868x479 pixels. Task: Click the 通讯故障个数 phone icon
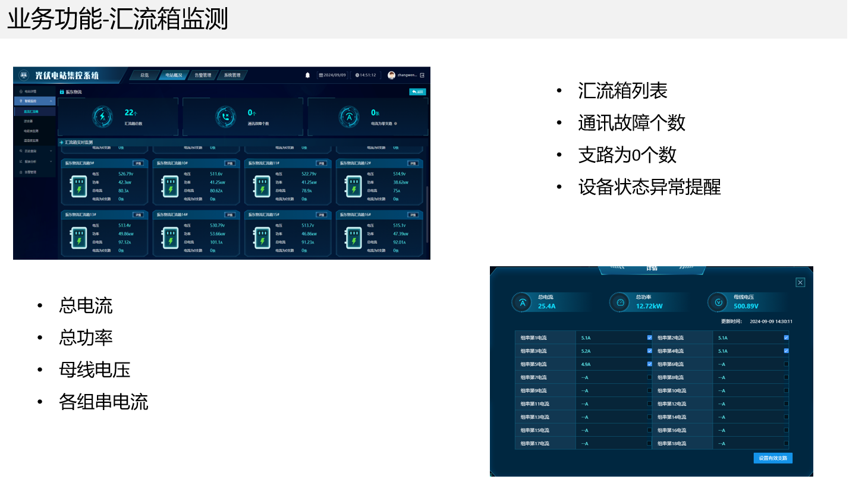(225, 117)
